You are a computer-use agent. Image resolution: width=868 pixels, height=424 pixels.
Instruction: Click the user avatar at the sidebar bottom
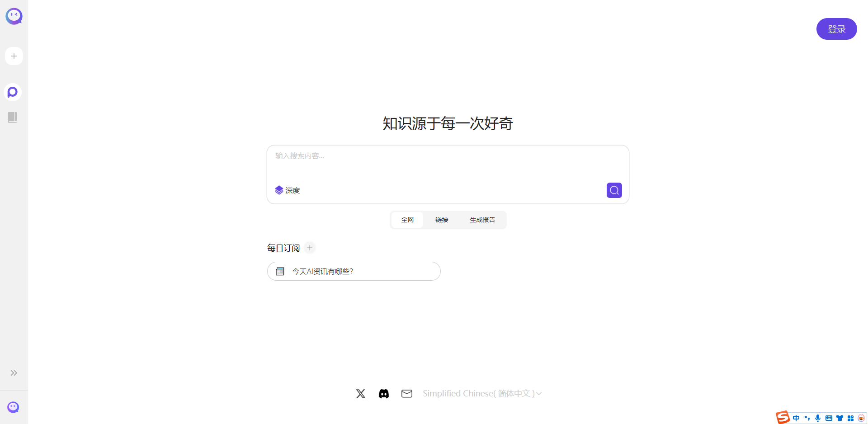[13, 407]
